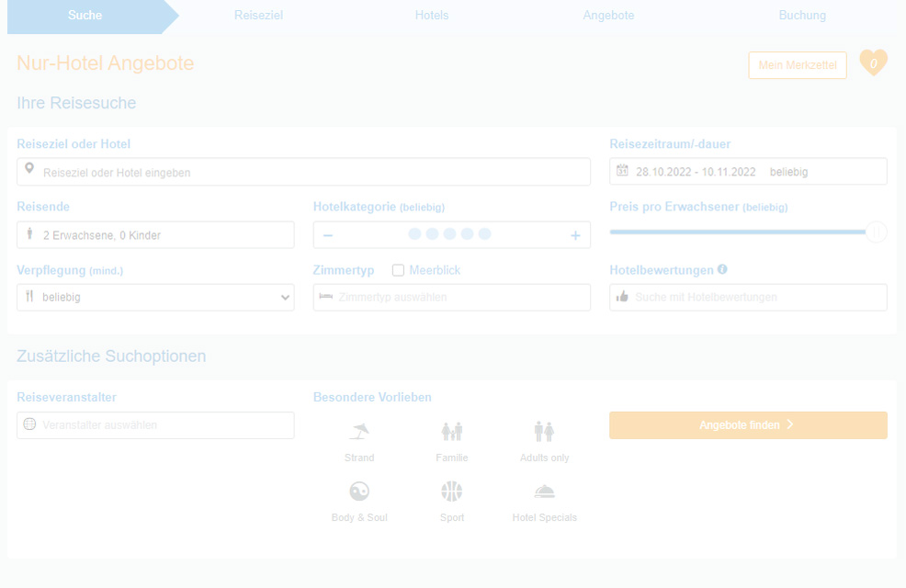This screenshot has width=906, height=588.
Task: Select the Body & Soul preference icon
Action: (x=359, y=492)
